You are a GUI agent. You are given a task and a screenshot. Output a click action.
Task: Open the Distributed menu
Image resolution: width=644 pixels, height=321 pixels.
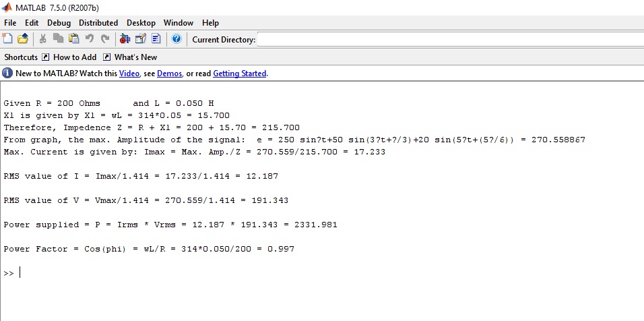point(98,23)
